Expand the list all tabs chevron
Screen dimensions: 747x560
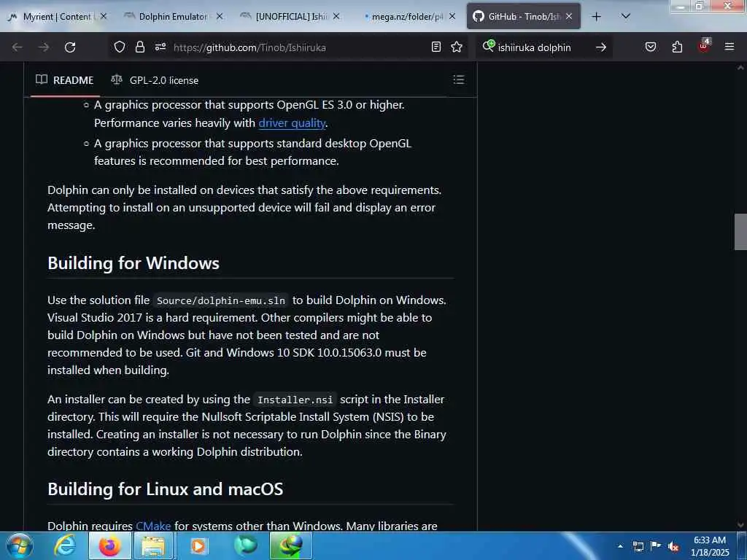[x=626, y=16]
